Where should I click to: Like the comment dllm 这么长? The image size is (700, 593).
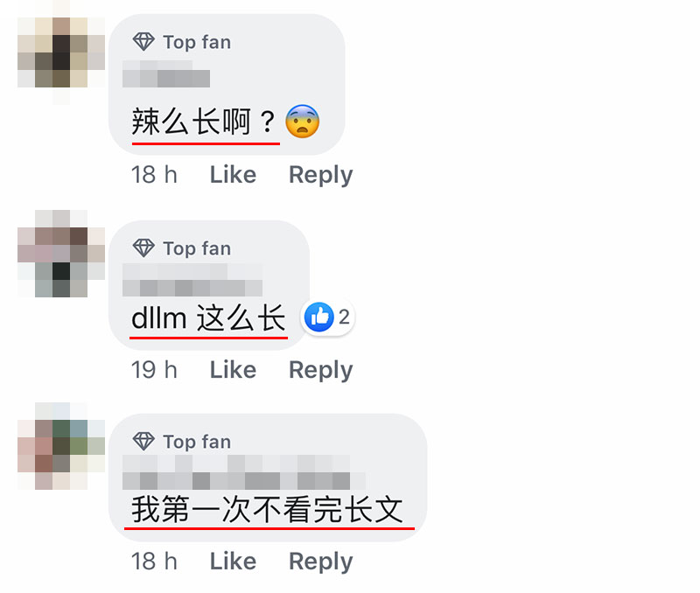click(233, 369)
